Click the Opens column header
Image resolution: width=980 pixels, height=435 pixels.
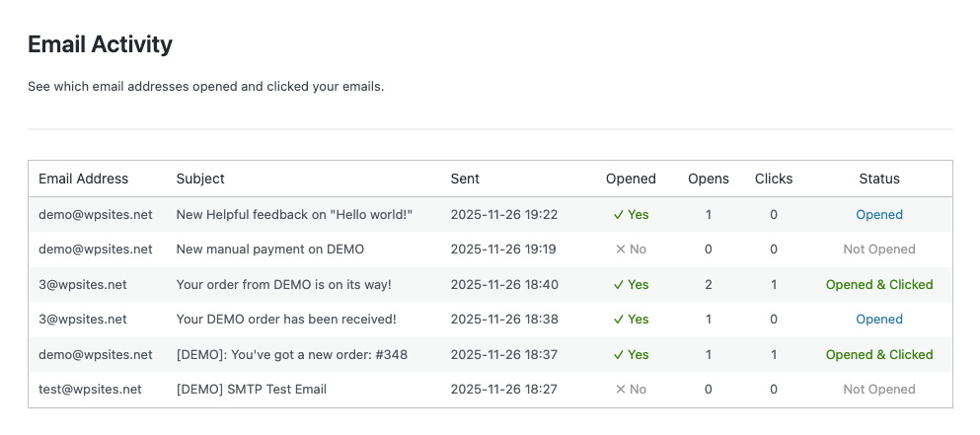709,179
